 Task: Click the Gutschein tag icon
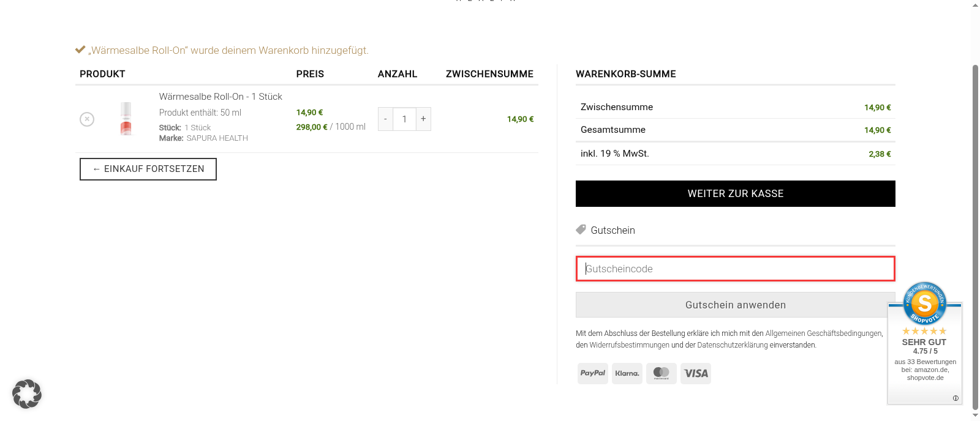(581, 230)
